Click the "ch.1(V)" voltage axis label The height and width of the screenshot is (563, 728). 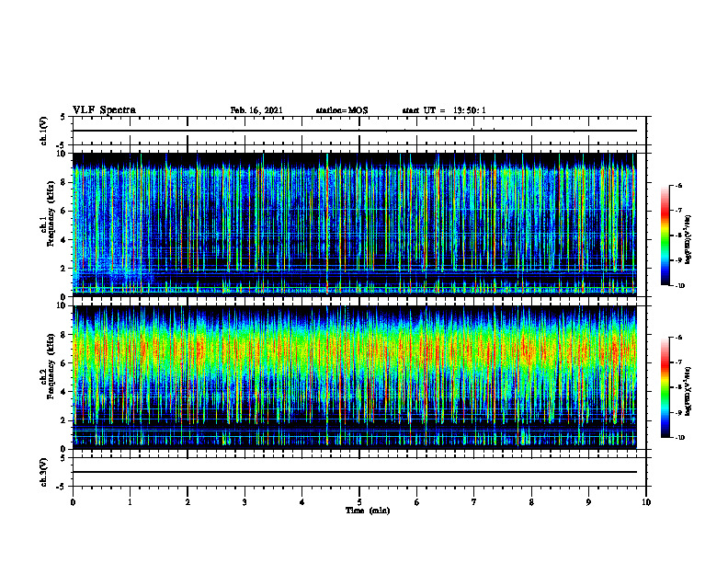tap(43, 131)
